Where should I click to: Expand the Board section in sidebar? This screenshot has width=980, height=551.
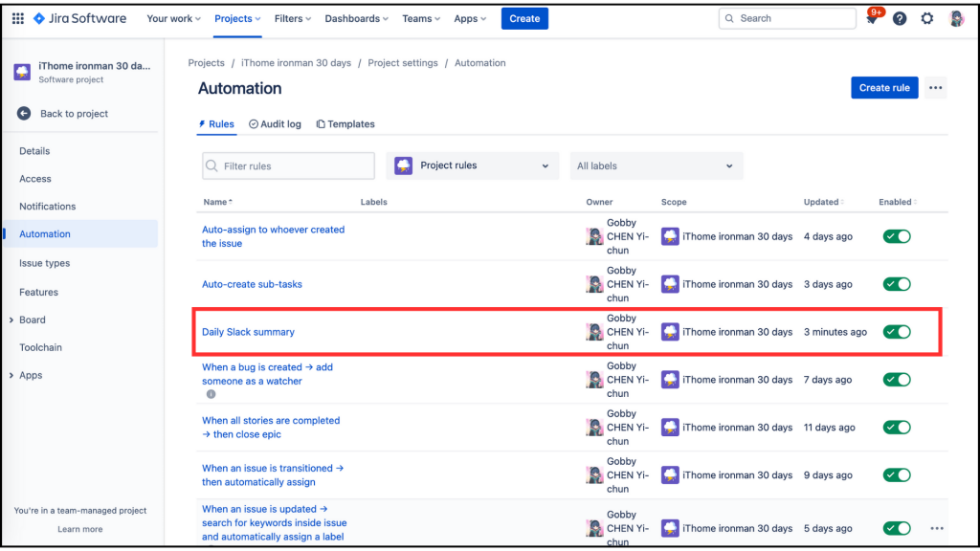tap(11, 320)
